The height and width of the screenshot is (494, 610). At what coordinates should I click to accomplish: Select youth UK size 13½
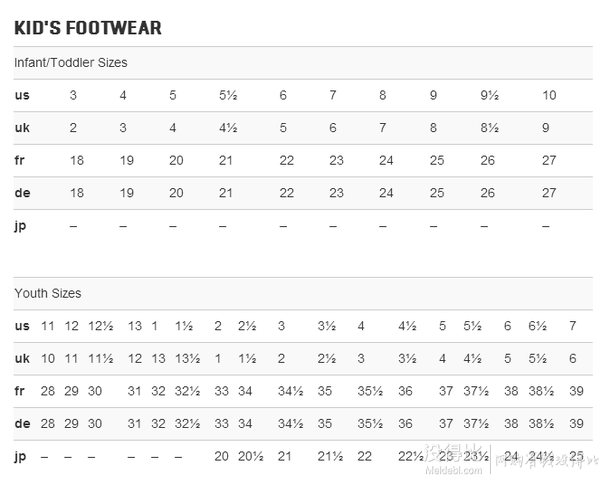[x=187, y=359]
